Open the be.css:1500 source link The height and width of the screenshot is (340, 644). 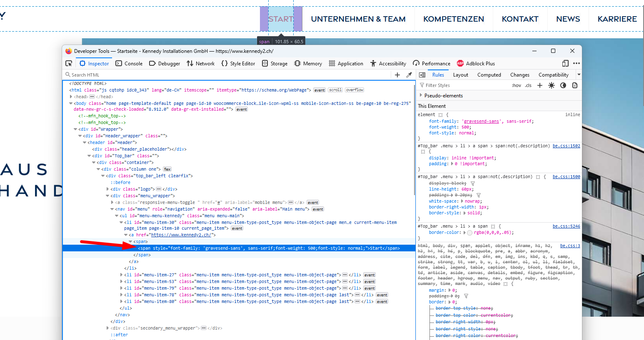(566, 177)
